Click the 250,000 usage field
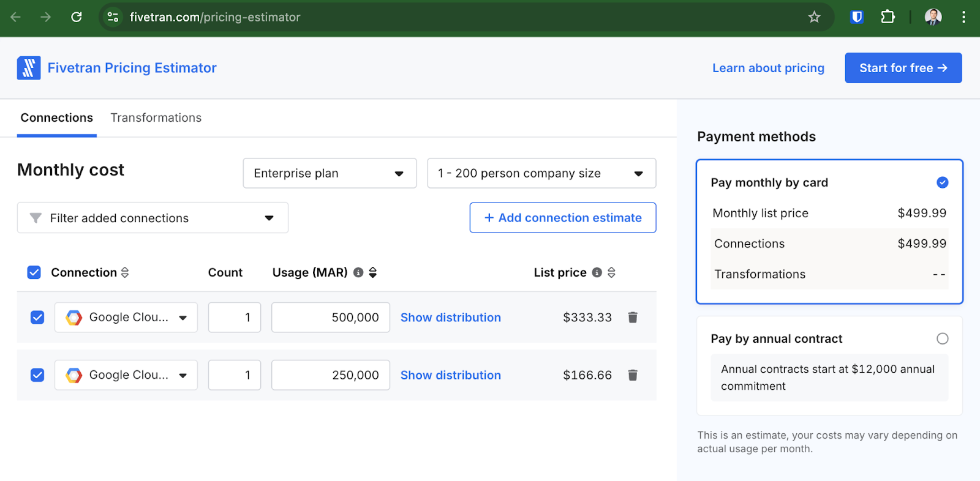Screen dimensions: 980x481 pos(331,375)
